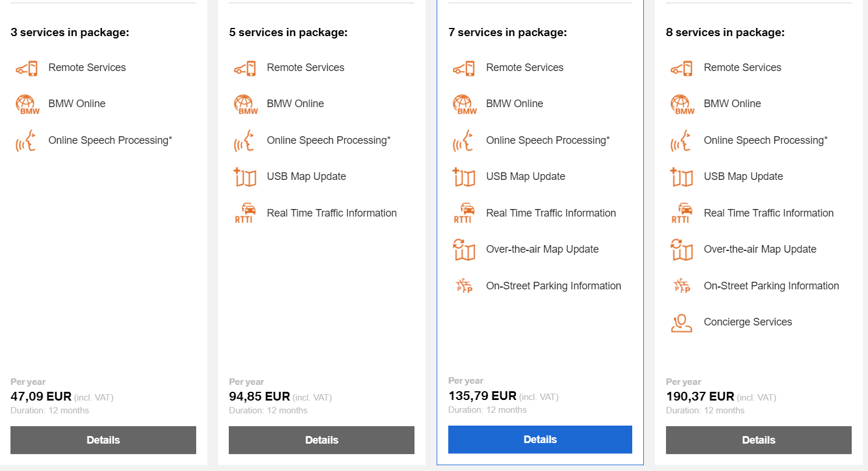Click Over-the-air Map Update icon in 7-services package
The width and height of the screenshot is (868, 471).
464,250
